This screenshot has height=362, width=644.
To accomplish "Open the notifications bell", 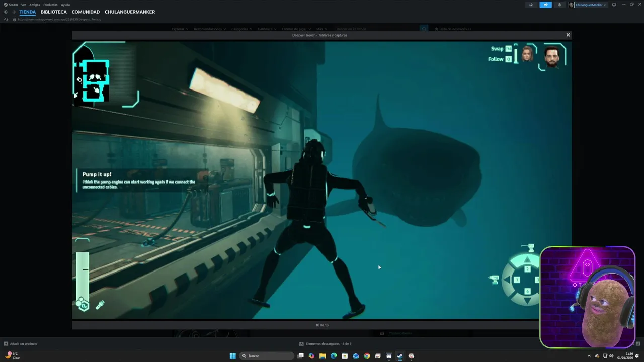I will (559, 5).
